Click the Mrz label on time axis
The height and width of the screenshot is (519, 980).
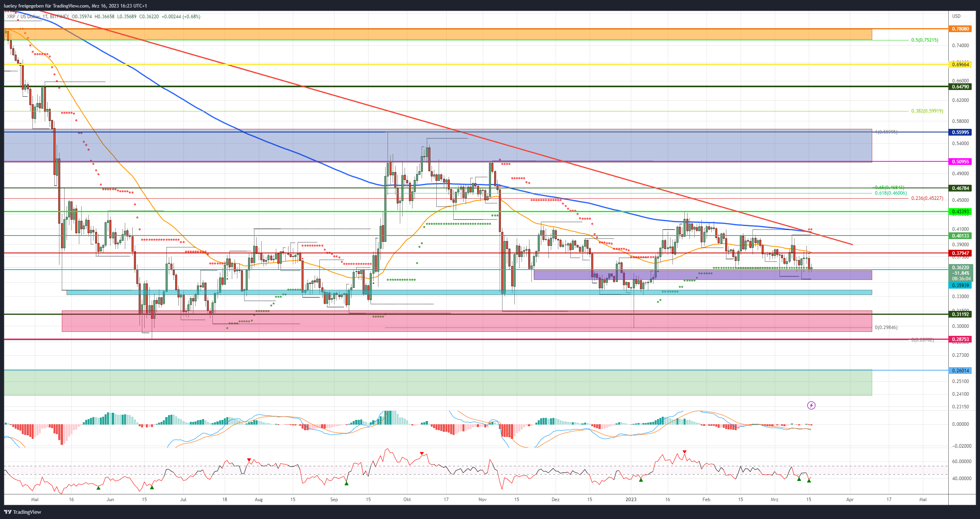pyautogui.click(x=774, y=500)
